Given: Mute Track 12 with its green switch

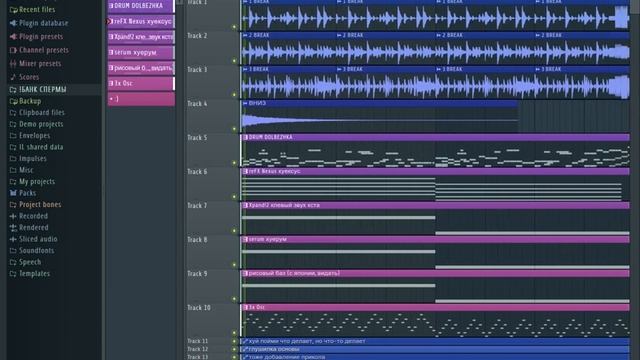Looking at the screenshot, I should 234,349.
